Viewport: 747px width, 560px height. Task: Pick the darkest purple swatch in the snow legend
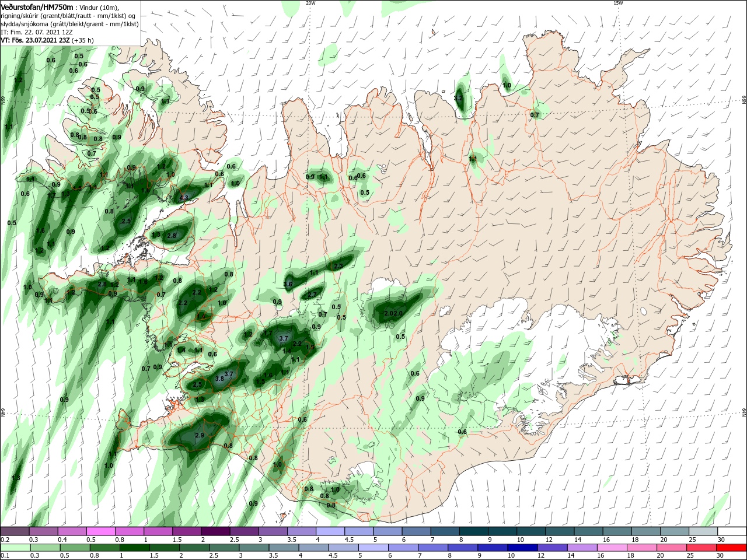point(215,531)
